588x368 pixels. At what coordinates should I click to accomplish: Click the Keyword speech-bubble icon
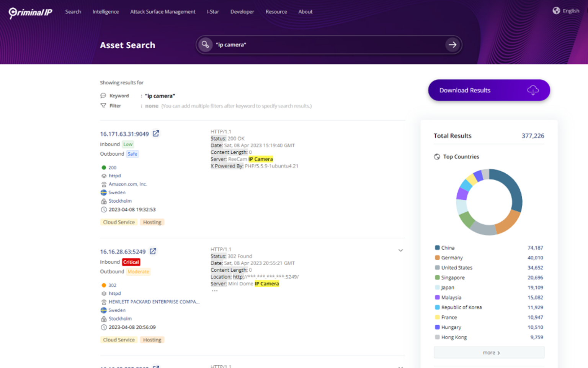point(103,95)
